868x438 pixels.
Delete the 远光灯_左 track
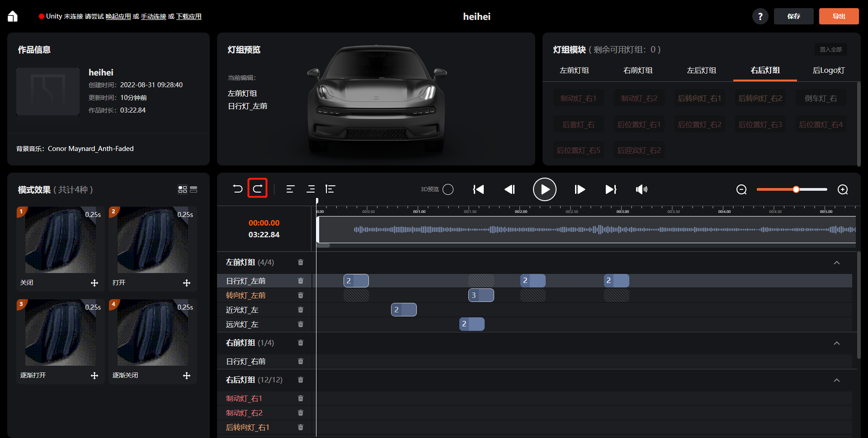click(301, 324)
